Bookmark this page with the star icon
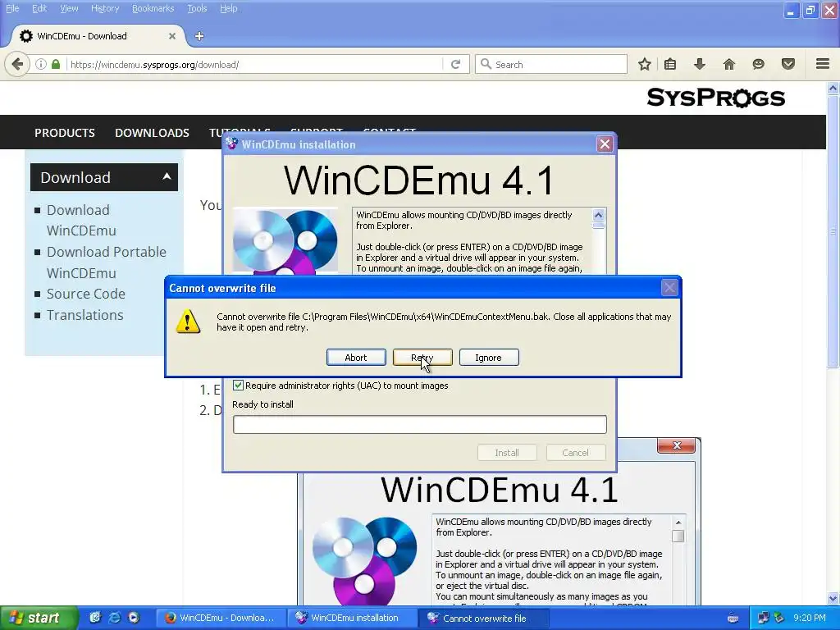Screen dimensions: 840x630 [645, 64]
